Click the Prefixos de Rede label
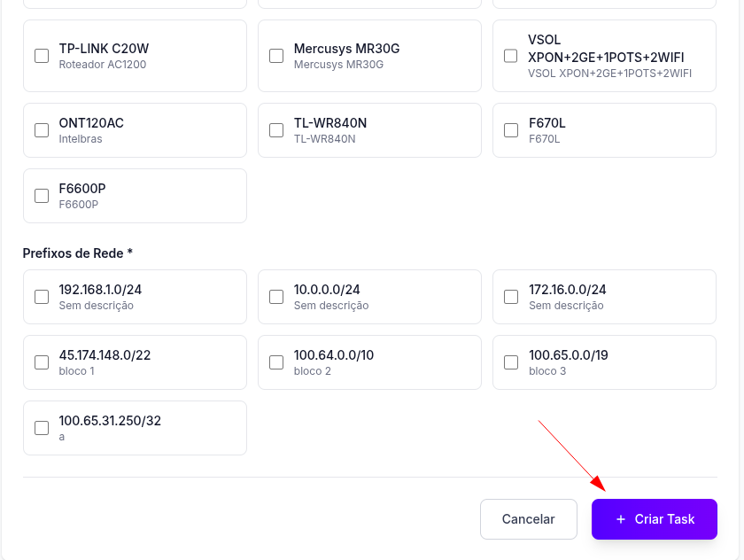The height and width of the screenshot is (560, 744). coord(77,253)
